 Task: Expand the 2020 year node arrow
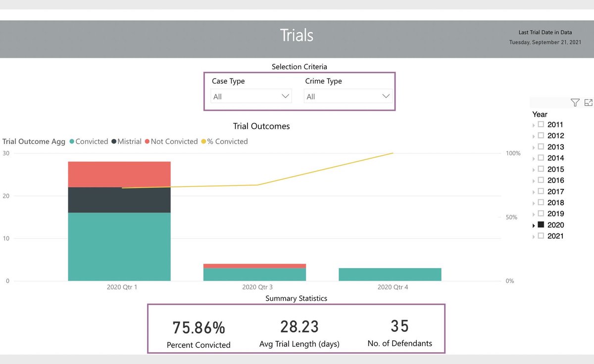tap(534, 226)
